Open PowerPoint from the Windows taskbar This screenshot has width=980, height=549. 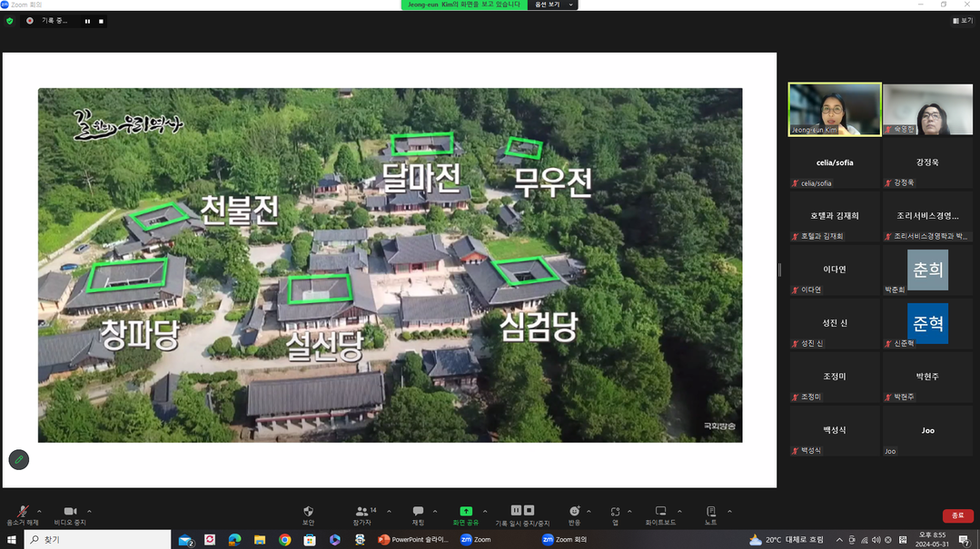414,539
